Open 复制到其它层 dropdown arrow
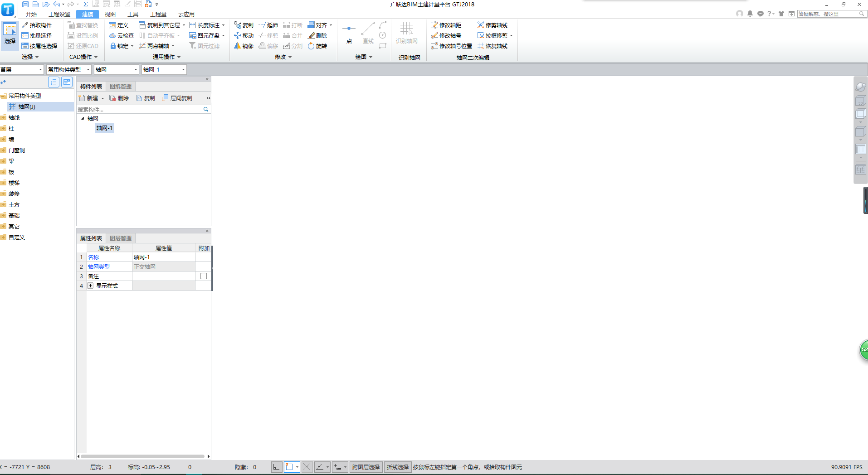This screenshot has width=868, height=475. click(184, 25)
